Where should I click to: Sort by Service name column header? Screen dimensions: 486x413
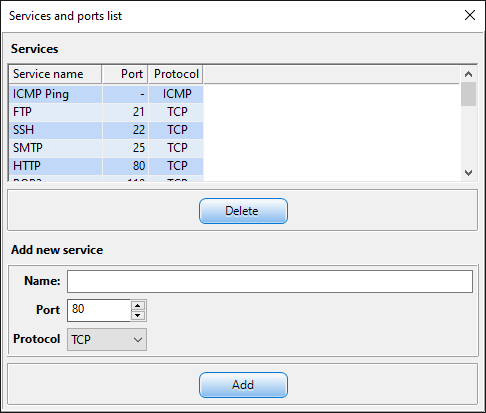click(x=55, y=74)
